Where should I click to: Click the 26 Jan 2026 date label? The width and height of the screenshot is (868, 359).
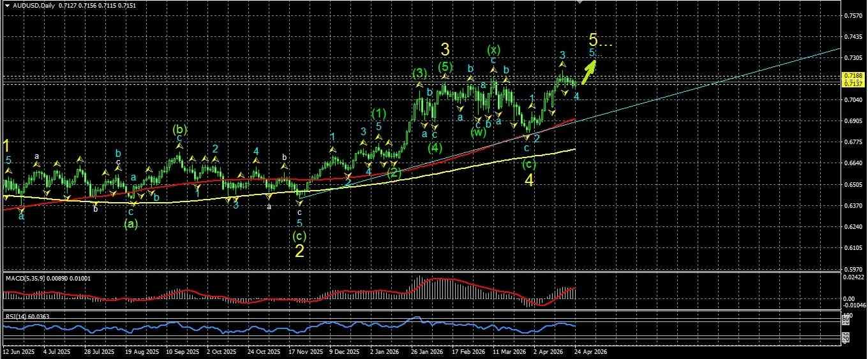tap(427, 351)
